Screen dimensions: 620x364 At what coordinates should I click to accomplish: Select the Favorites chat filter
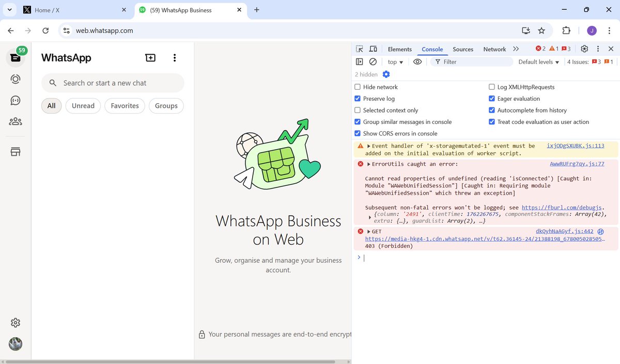coord(125,106)
